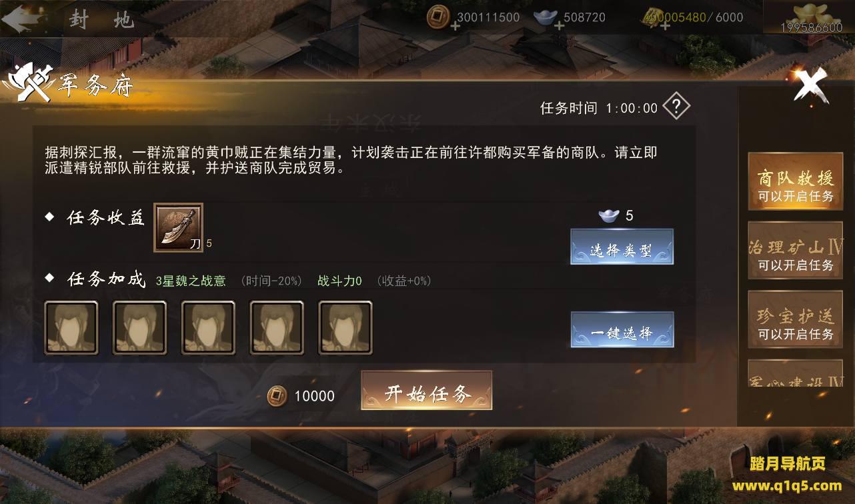Screen dimensions: 855x504
Task: Click the silver ingot currency icon
Action: coord(546,18)
